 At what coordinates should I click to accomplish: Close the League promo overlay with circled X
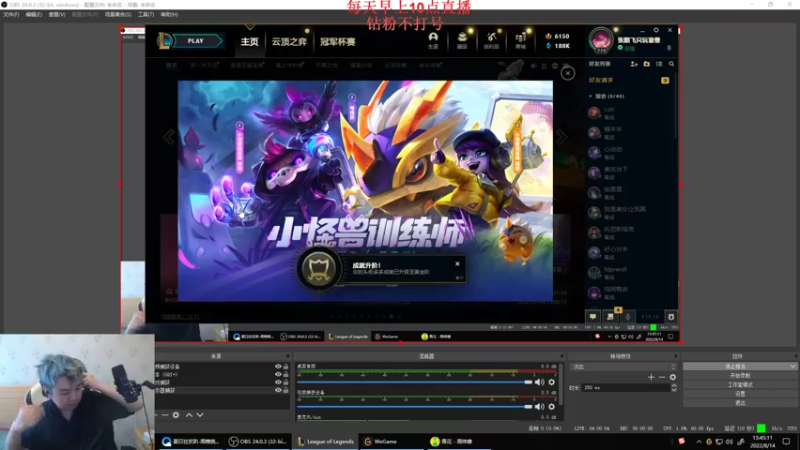[x=568, y=73]
